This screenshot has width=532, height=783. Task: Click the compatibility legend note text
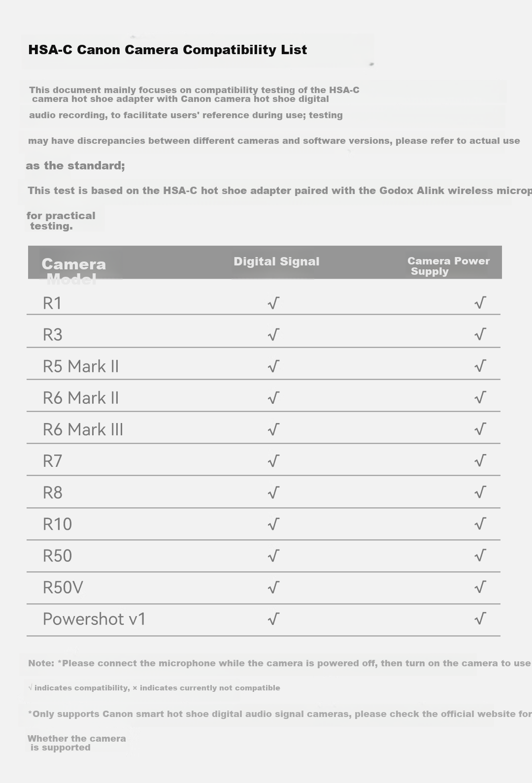coord(154,688)
